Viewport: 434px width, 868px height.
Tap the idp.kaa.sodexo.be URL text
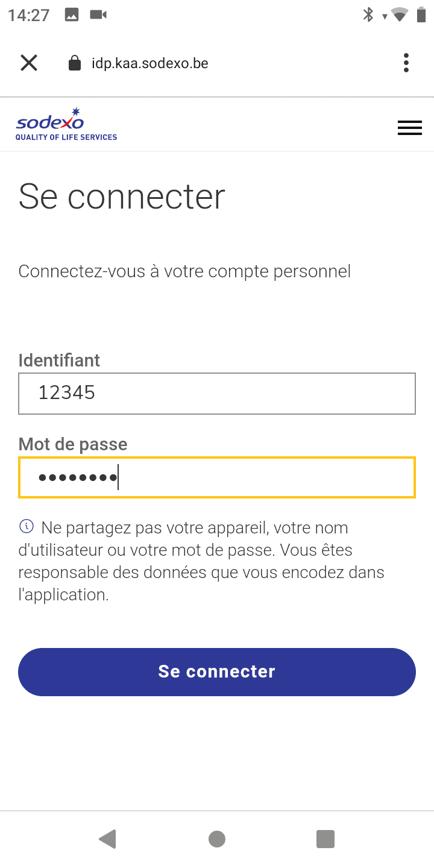pyautogui.click(x=150, y=63)
